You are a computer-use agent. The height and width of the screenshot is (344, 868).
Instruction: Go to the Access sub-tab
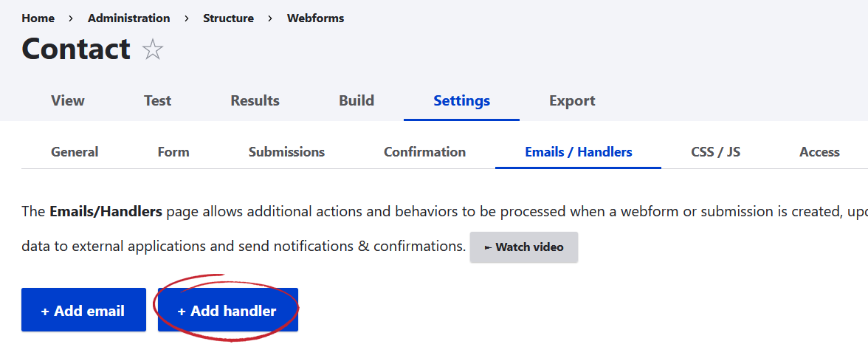tap(819, 152)
